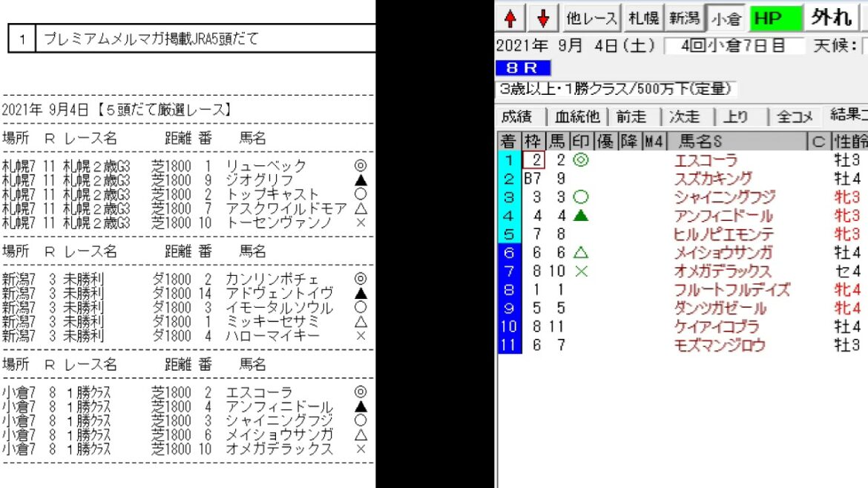The width and height of the screenshot is (868, 488).
Task: Switch to the 成績 tab
Action: tap(516, 116)
